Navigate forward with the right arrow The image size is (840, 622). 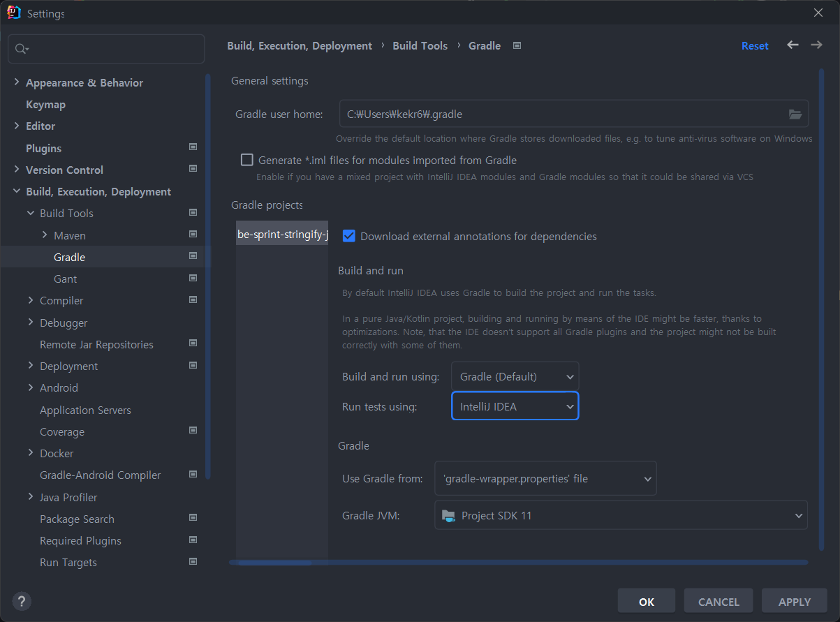point(816,45)
